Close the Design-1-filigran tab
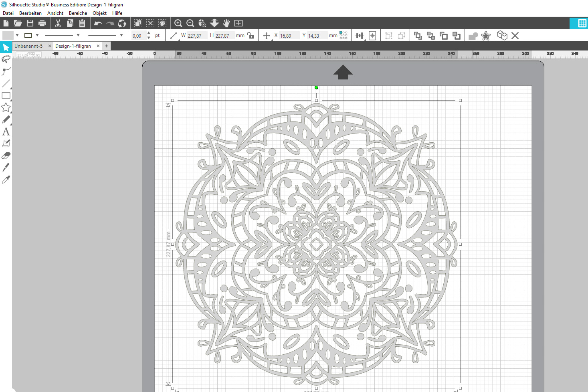This screenshot has height=392, width=588. [98, 46]
